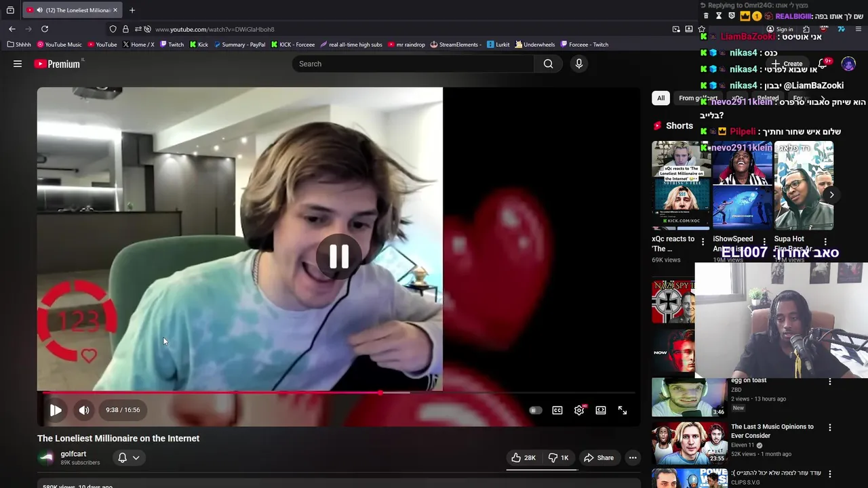Open the Twitch bookmark
This screenshot has width=868, height=488.
point(172,45)
